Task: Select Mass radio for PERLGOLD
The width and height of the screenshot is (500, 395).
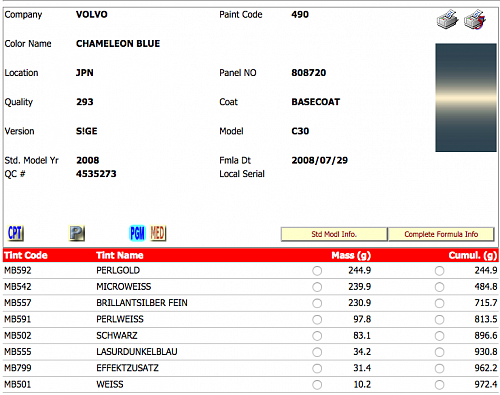Action: (x=317, y=271)
